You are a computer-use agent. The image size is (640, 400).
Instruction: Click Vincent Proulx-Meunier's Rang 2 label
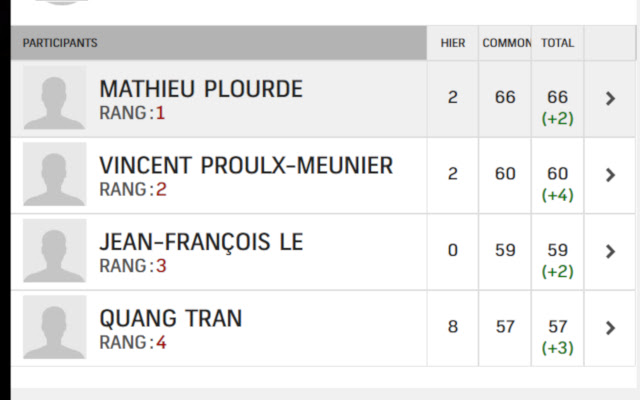pos(133,190)
